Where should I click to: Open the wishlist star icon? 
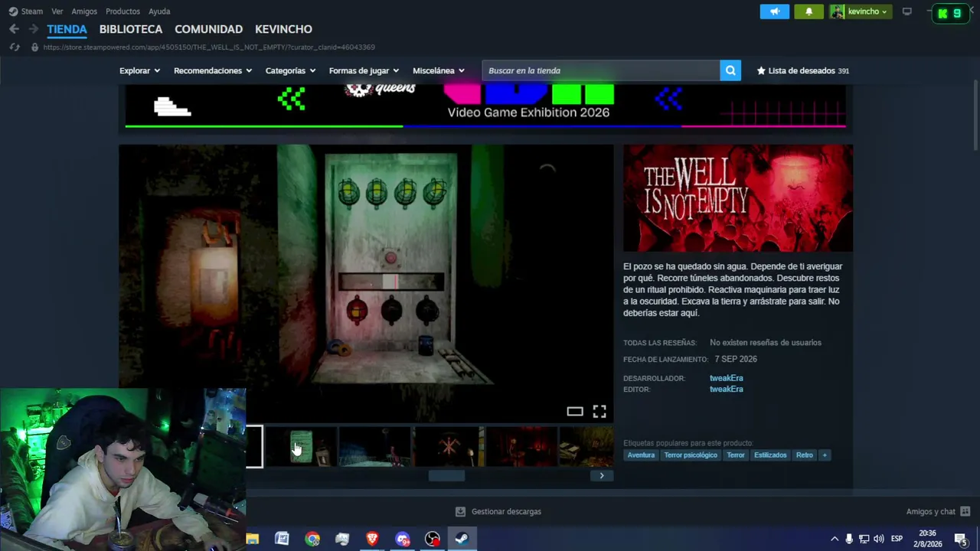click(x=761, y=70)
